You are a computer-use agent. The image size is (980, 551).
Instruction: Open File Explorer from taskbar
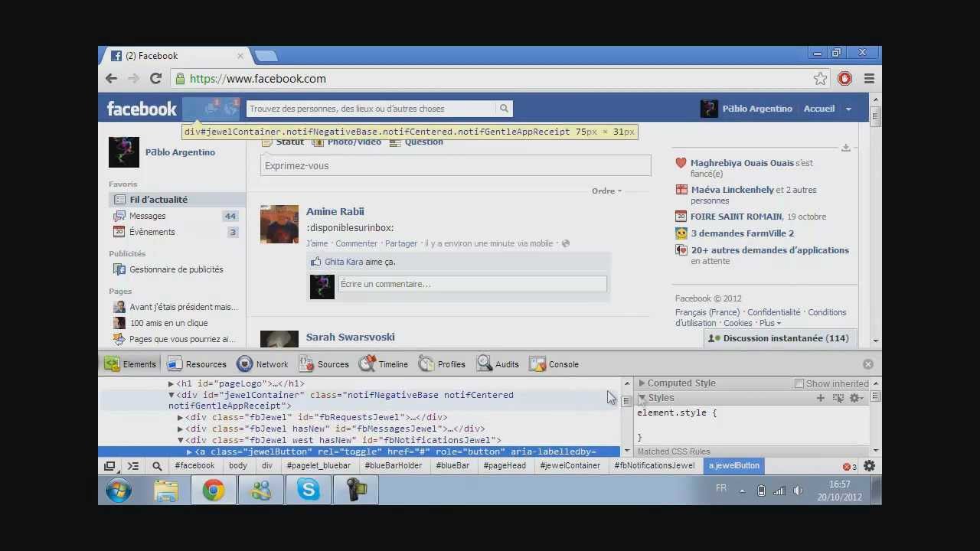tap(166, 491)
